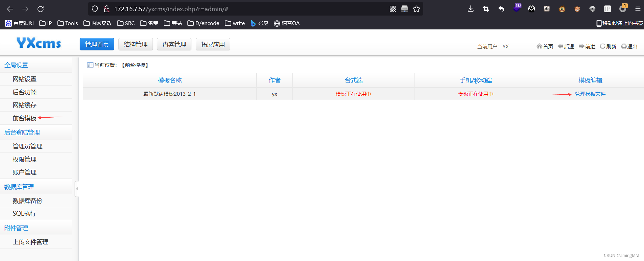Click the extension icon with badge 1
The image size is (644, 261).
623,8
